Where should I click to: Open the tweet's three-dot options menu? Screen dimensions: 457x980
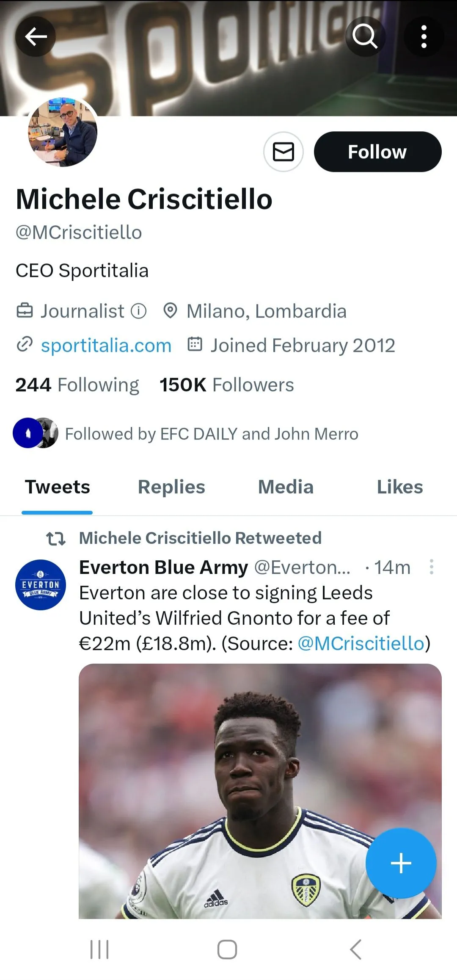431,567
